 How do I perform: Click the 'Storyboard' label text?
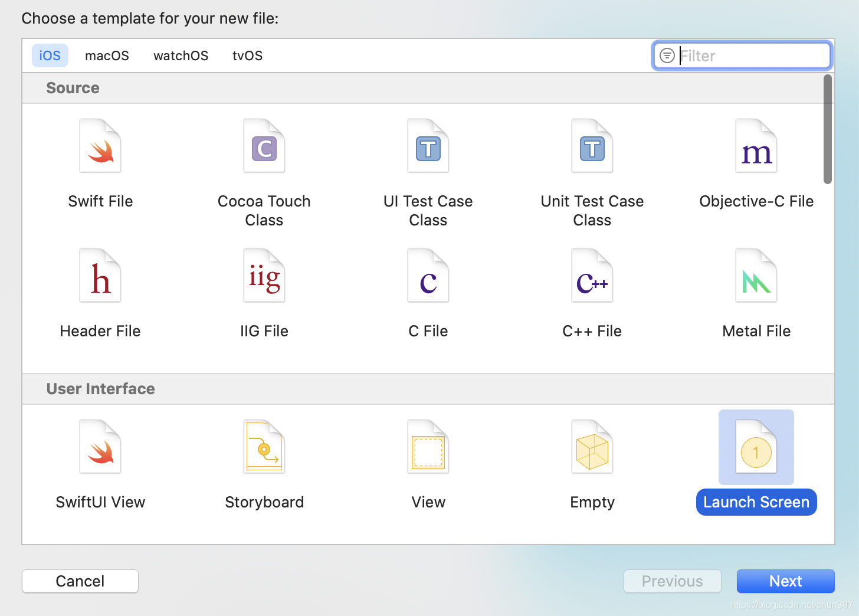point(264,502)
